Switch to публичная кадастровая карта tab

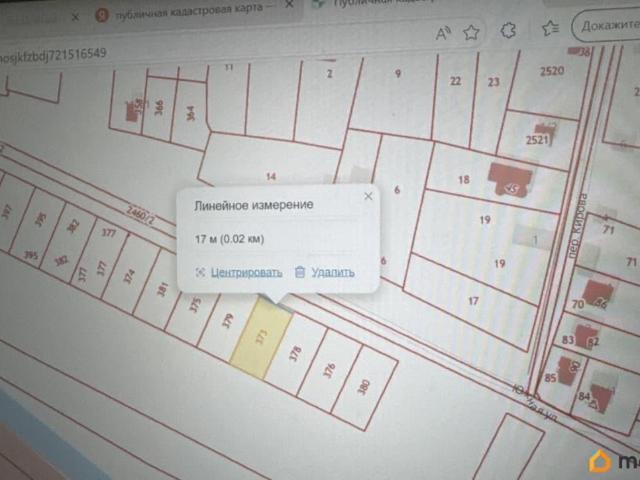tap(188, 12)
